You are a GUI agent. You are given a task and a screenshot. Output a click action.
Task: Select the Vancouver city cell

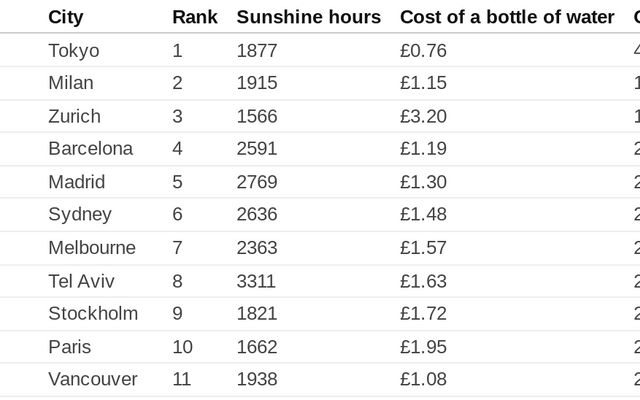92,379
